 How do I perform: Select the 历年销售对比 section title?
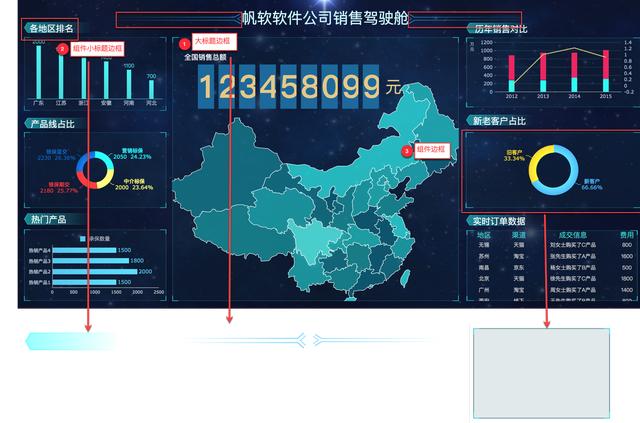pos(500,29)
